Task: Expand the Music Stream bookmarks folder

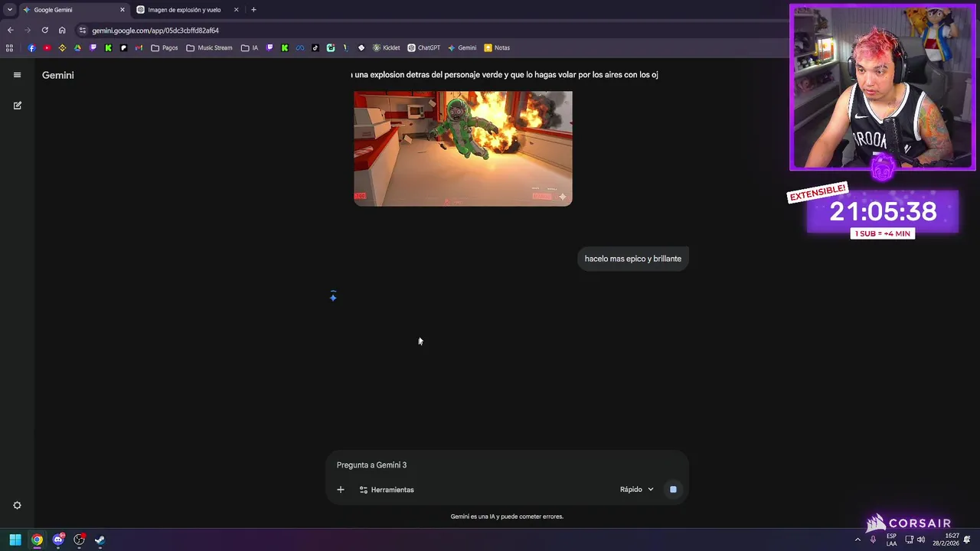Action: point(209,47)
